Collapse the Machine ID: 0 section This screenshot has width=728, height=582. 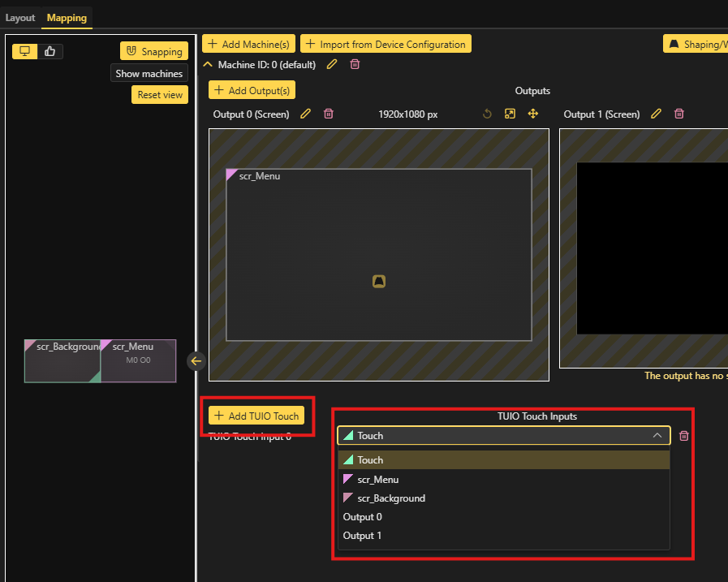(x=208, y=65)
